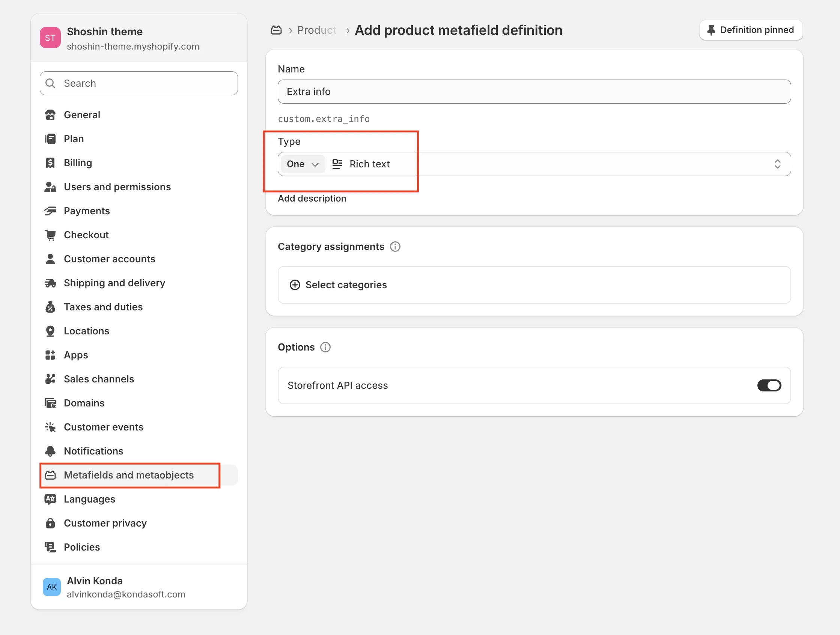Open Metafields and metaobjects settings

click(x=129, y=475)
